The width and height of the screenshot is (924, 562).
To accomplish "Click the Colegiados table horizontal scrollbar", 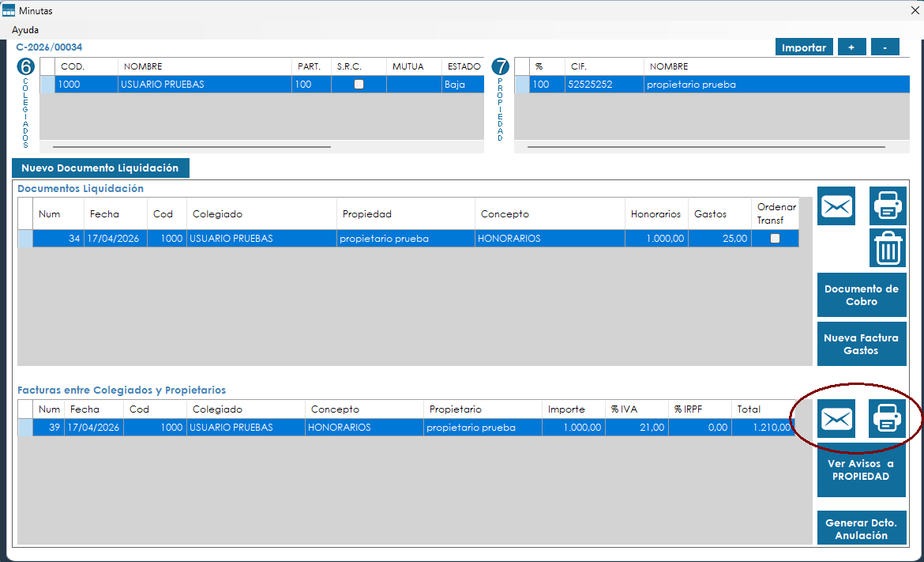I will point(191,146).
